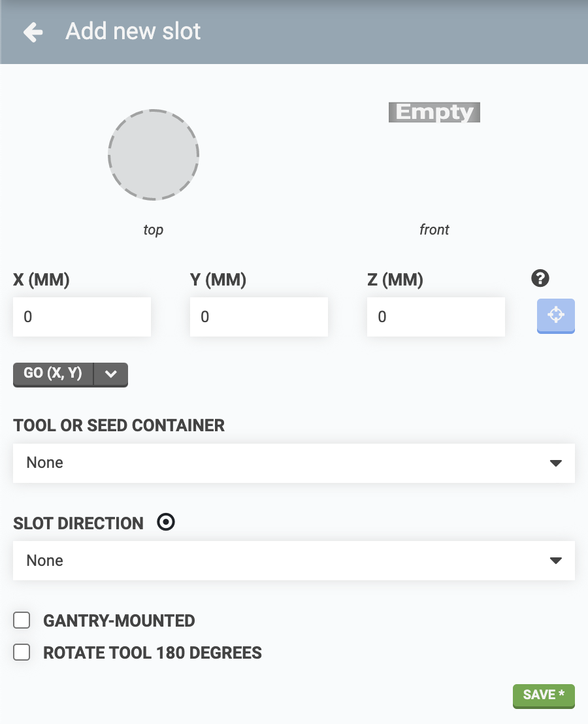Click the Empty front view image
Screen dimensions: 588x724
tap(434, 112)
